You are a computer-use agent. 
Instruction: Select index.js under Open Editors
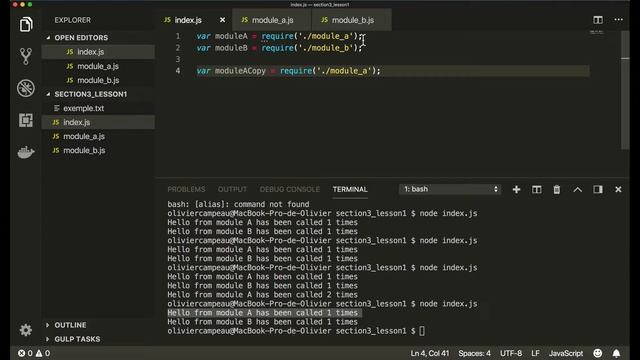point(98,52)
